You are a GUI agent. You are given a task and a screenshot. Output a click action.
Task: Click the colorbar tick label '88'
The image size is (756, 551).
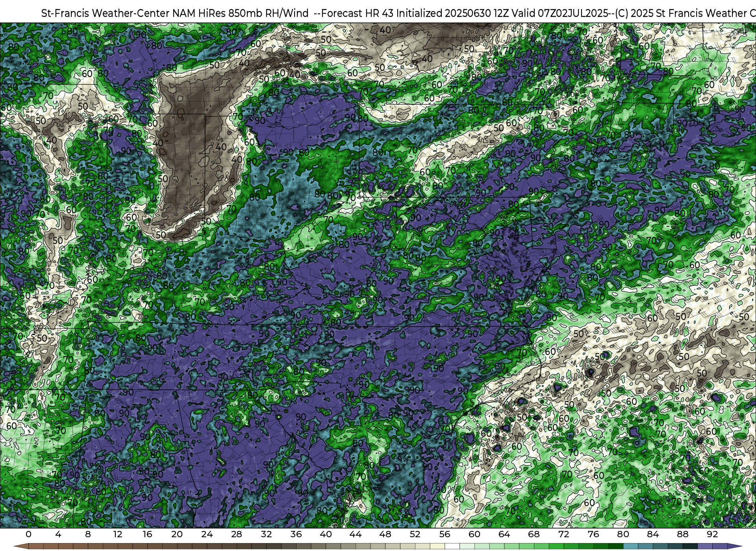coord(683,534)
